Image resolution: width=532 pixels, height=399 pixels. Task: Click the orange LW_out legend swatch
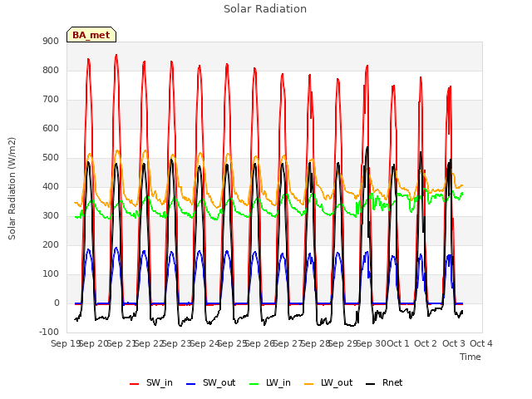[x=308, y=384]
